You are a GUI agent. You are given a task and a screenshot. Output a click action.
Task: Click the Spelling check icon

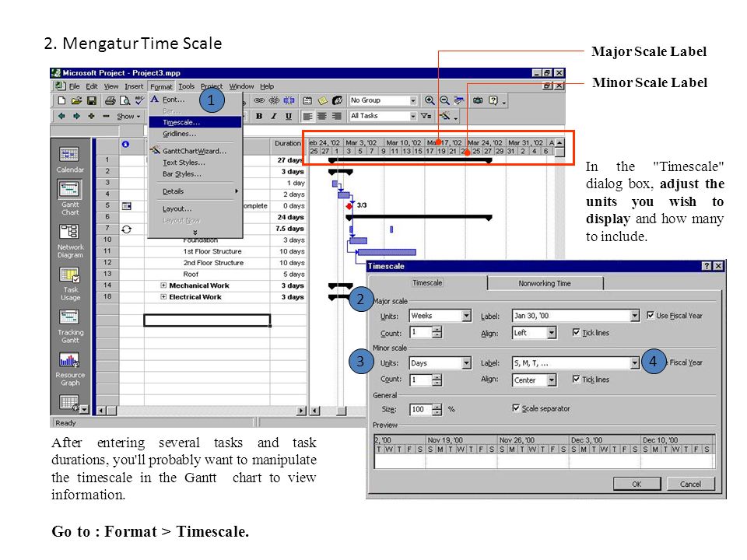[x=139, y=100]
